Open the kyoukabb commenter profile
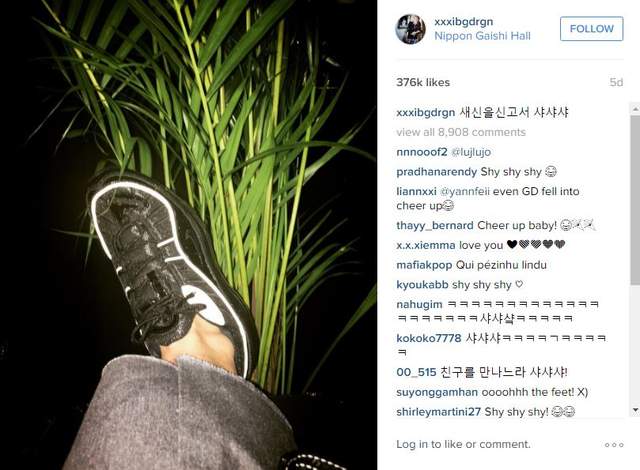The image size is (640, 470). tap(422, 285)
